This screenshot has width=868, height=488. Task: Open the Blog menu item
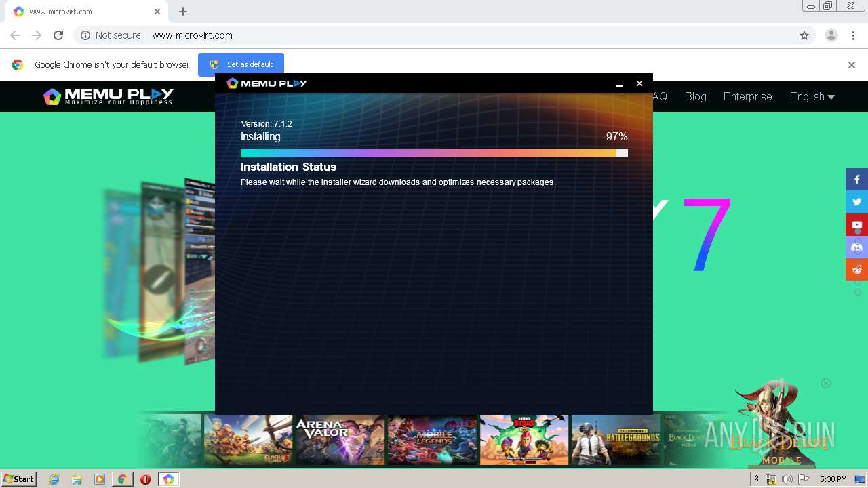pos(695,96)
